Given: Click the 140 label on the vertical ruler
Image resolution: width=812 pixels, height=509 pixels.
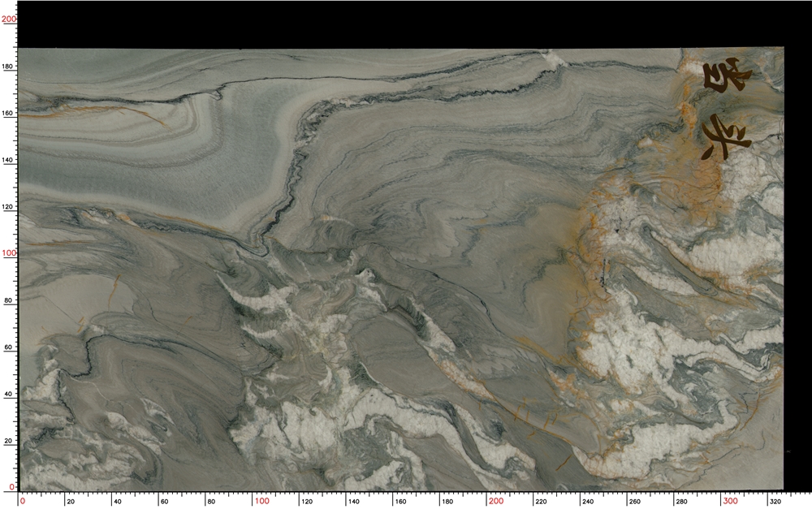Looking at the screenshot, I should [10, 160].
